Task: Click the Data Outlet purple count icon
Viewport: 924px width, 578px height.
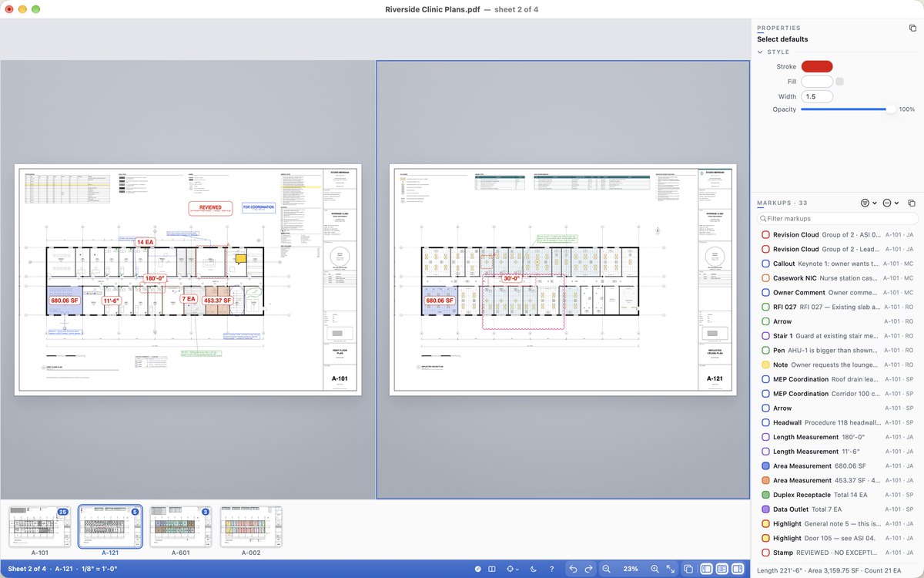Action: (765, 509)
